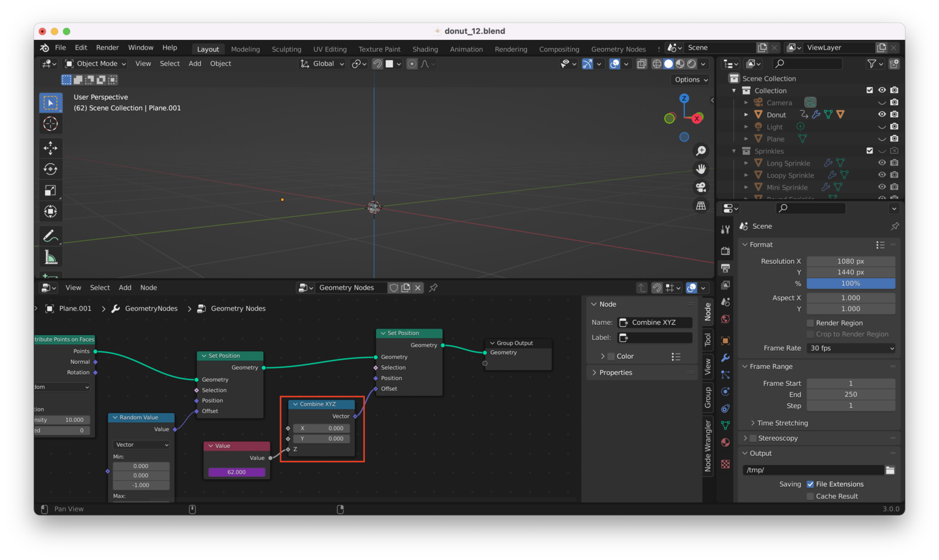The height and width of the screenshot is (560, 939).
Task: Click the Measure ruler tool
Action: (x=51, y=258)
